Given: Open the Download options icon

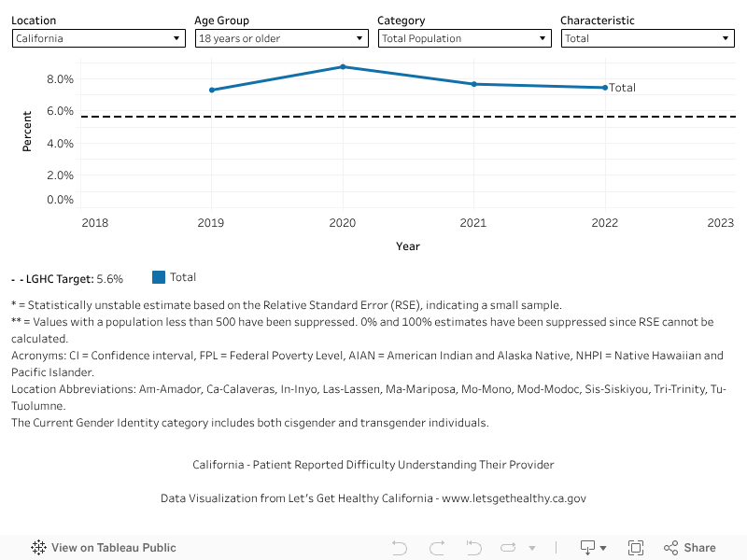Looking at the screenshot, I should click(593, 548).
